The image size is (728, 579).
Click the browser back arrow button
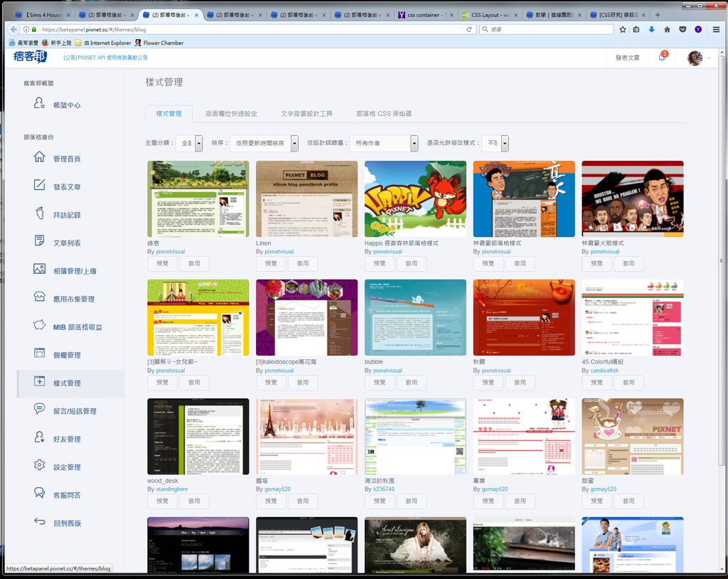(x=14, y=29)
